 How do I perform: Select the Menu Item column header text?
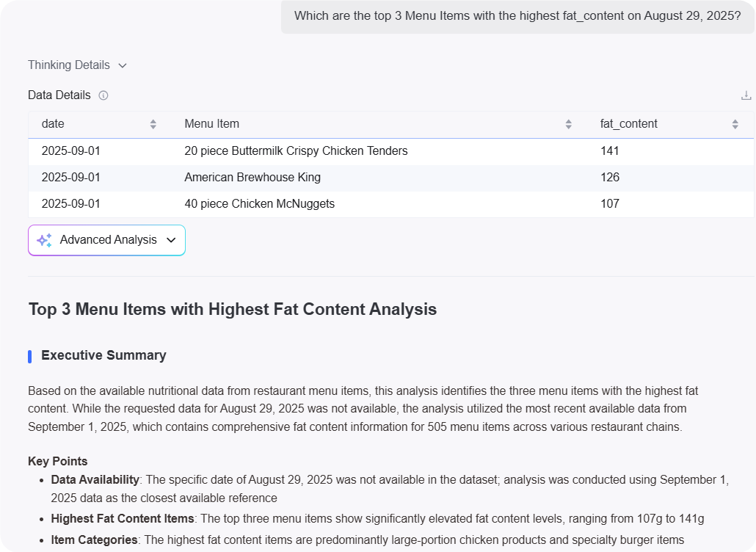[211, 124]
